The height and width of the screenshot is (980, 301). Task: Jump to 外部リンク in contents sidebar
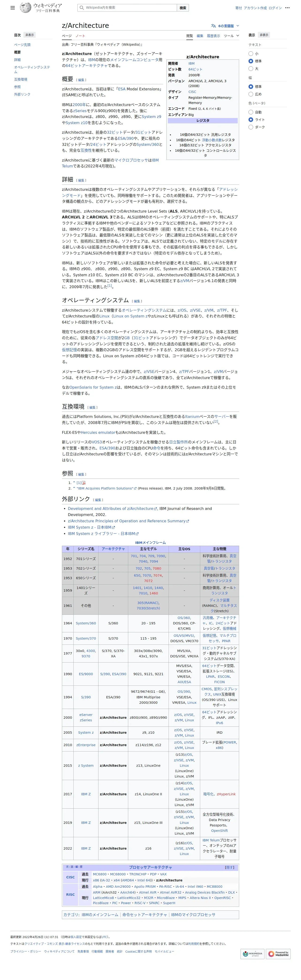tap(22, 94)
